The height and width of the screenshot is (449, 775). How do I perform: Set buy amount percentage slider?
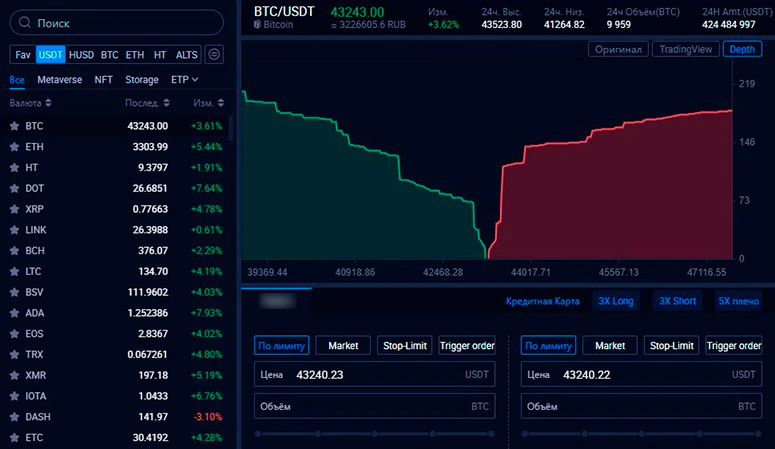click(x=375, y=434)
